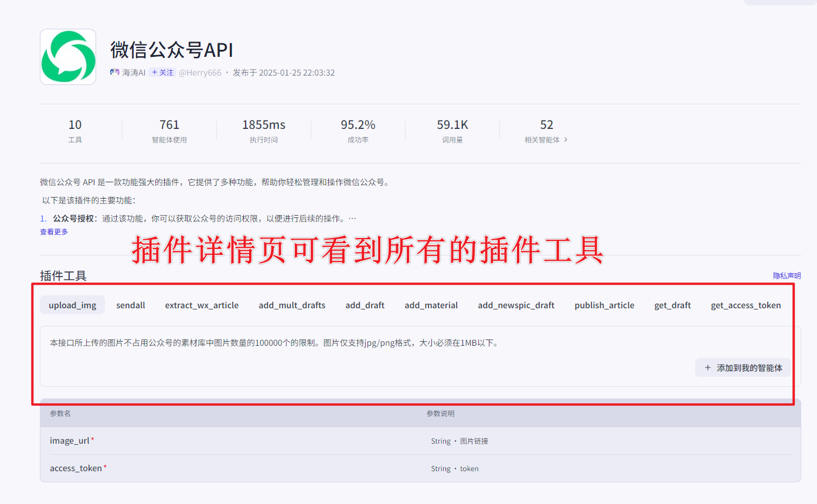The height and width of the screenshot is (504, 817).
Task: Expand description with 查看更多
Action: coord(54,231)
